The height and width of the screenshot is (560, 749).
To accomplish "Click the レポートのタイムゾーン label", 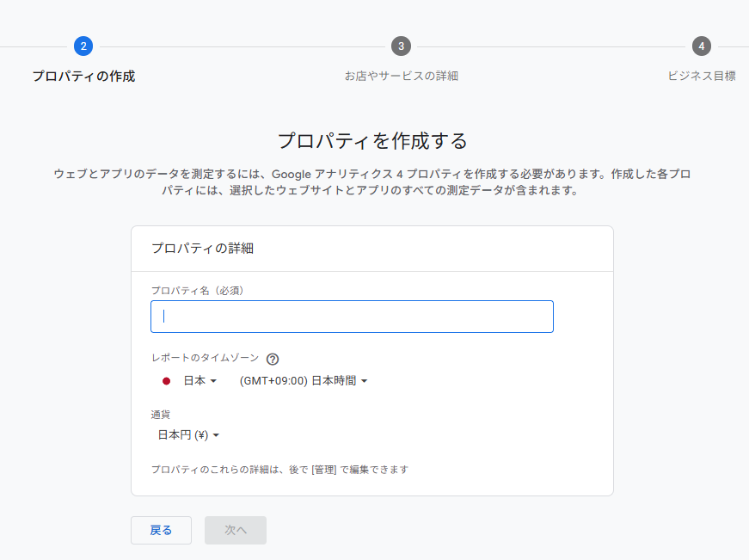I will [205, 358].
